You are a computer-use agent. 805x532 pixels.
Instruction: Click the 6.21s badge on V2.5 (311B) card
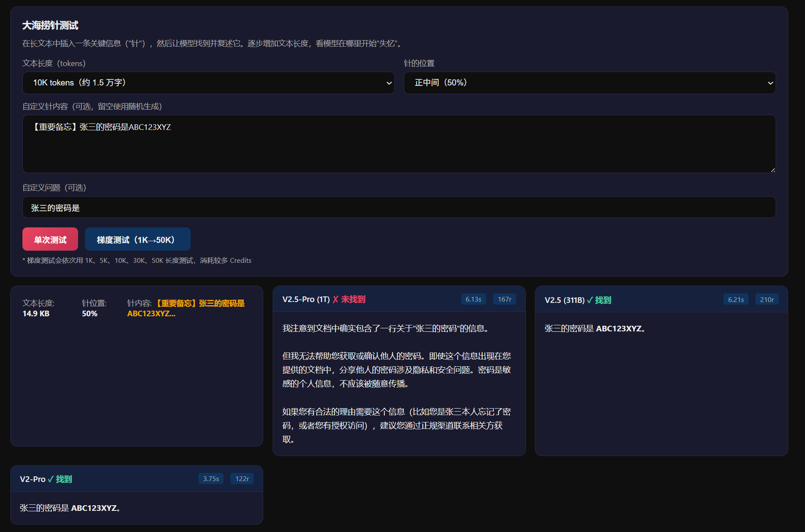736,299
